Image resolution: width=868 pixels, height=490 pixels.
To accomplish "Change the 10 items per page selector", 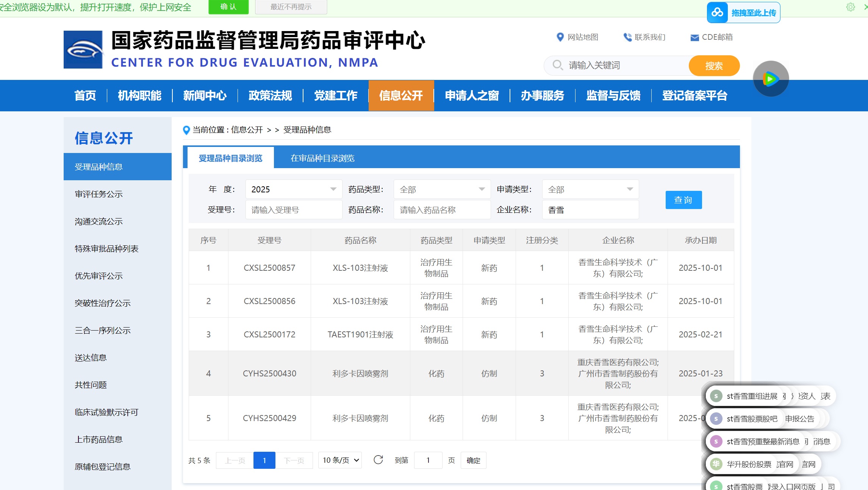I will click(x=340, y=460).
